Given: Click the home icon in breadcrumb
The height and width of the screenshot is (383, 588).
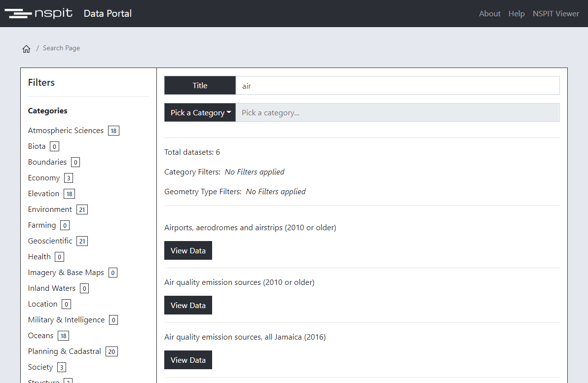Looking at the screenshot, I should [27, 49].
